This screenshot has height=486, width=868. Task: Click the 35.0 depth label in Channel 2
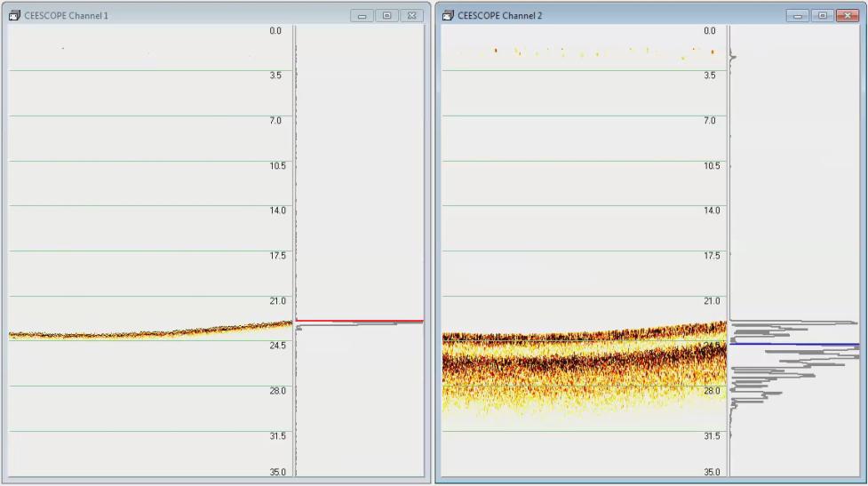click(711, 472)
